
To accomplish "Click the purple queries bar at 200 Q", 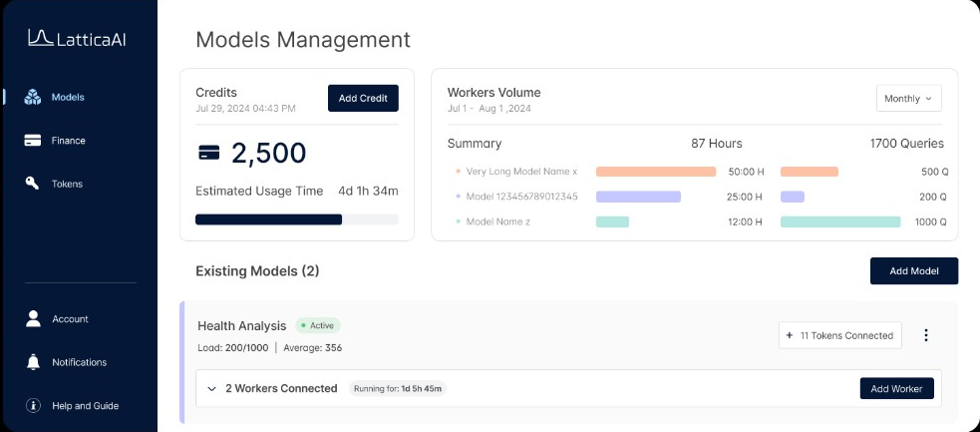I will point(793,197).
